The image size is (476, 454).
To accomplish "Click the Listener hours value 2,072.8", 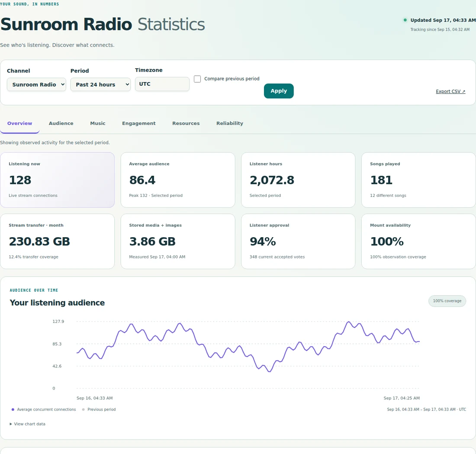I will (x=272, y=180).
